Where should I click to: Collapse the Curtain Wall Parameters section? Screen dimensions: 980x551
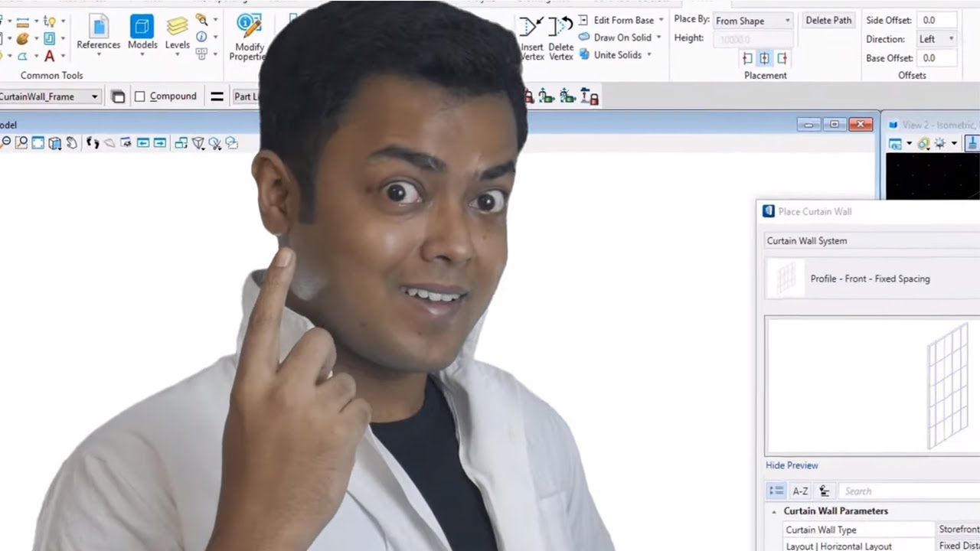(774, 511)
